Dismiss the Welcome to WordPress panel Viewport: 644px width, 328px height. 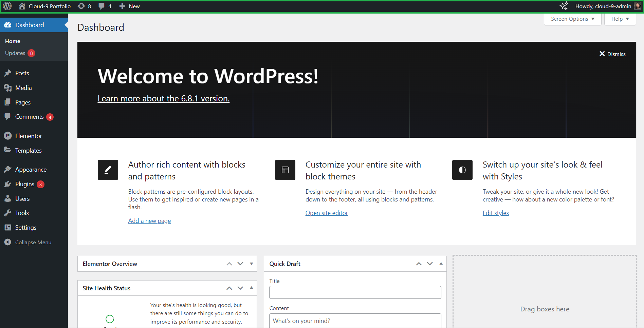pyautogui.click(x=612, y=54)
